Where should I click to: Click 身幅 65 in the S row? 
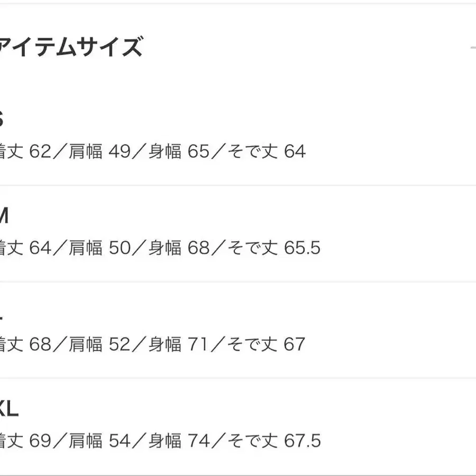pos(179,152)
